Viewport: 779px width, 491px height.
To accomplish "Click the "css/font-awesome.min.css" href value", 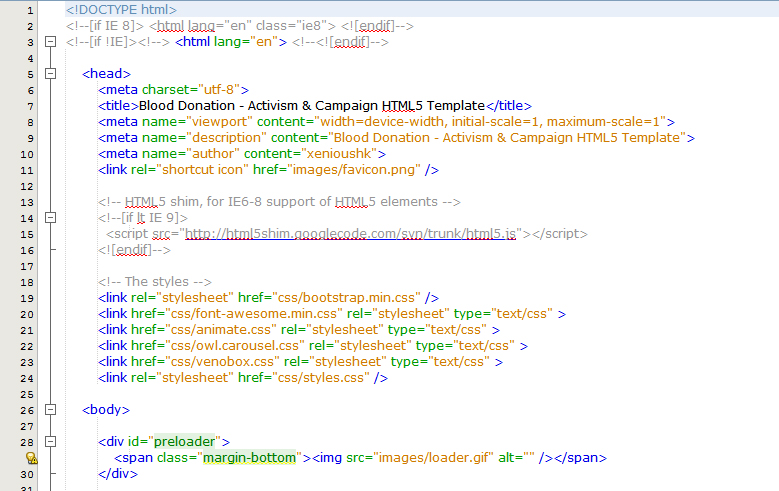I will pyautogui.click(x=254, y=313).
